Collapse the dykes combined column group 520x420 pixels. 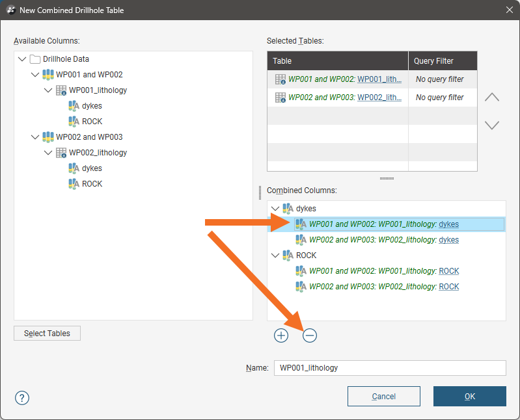(275, 209)
